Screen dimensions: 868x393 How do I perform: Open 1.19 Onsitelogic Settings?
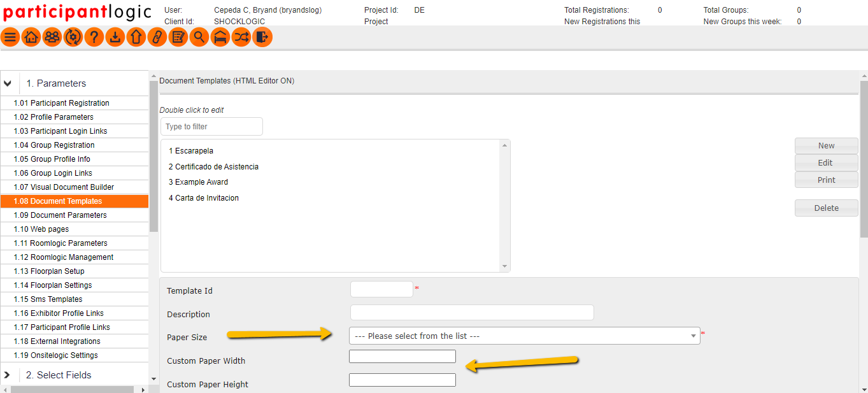[75, 355]
